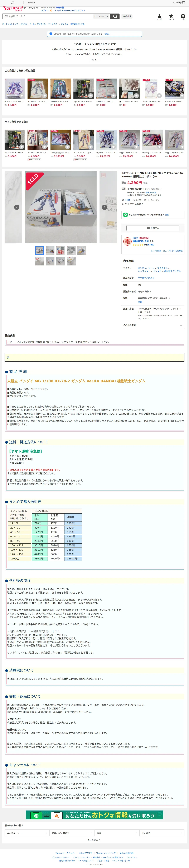Click the search input field
The image size is (189, 868).
click(x=48, y=16)
